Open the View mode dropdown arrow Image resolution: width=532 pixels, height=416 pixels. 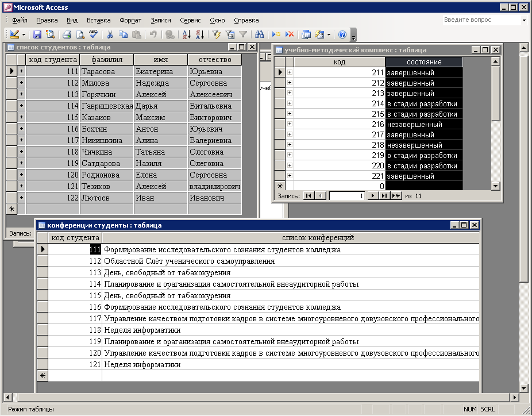point(24,34)
